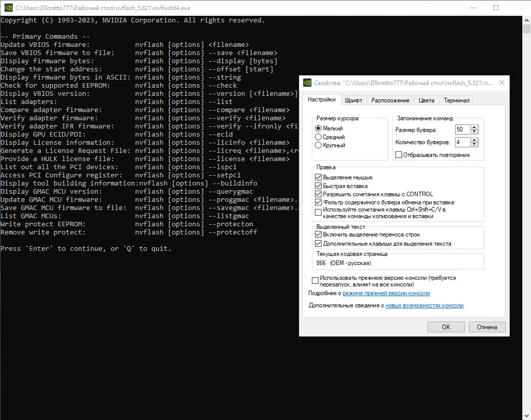531x420 pixels.
Task: Click the '-- Primary Commands --' heading
Action: pos(45,37)
